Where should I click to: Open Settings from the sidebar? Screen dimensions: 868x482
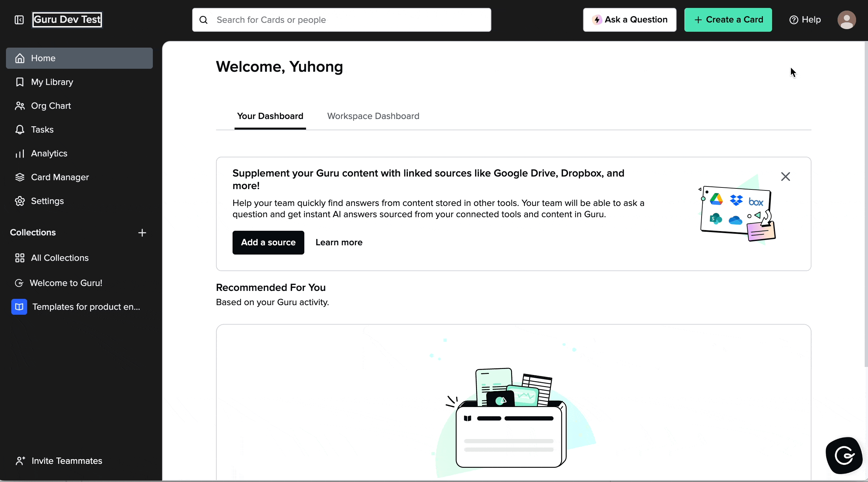(x=47, y=201)
